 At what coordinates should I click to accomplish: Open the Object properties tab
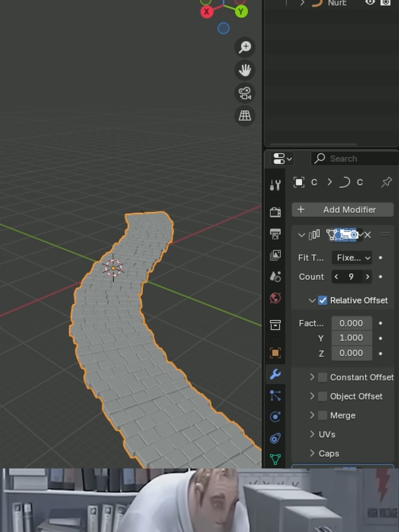point(275,353)
